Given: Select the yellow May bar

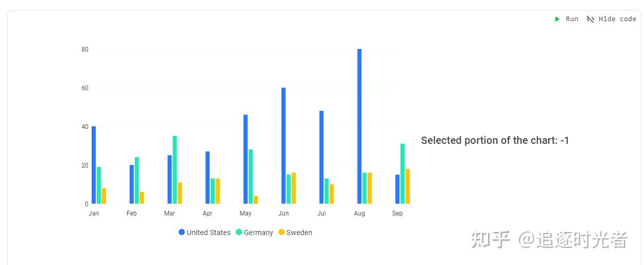Looking at the screenshot, I should point(256,200).
